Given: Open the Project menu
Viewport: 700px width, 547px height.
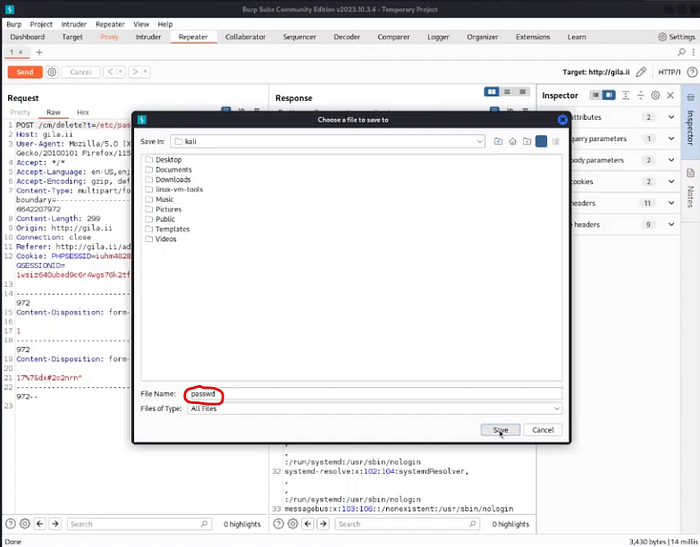Looking at the screenshot, I should (41, 24).
